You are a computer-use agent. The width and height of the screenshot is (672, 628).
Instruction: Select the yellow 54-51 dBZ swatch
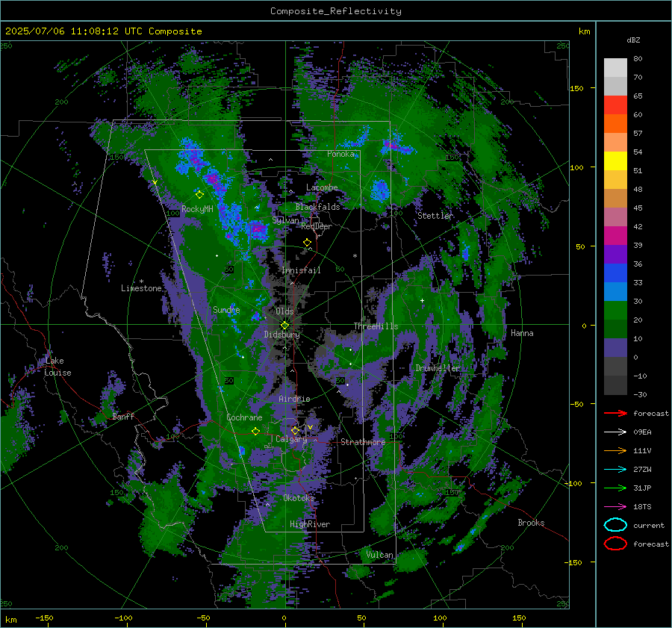[615, 161]
